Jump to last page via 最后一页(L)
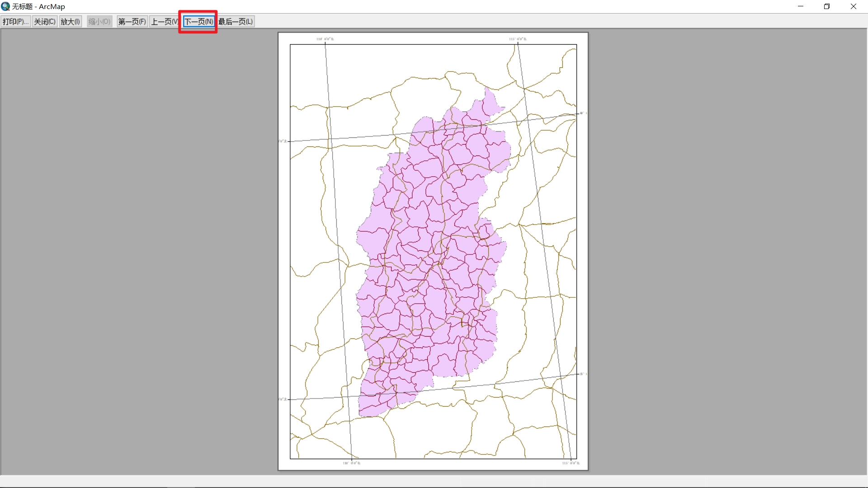Viewport: 868px width, 488px height. pyautogui.click(x=236, y=22)
